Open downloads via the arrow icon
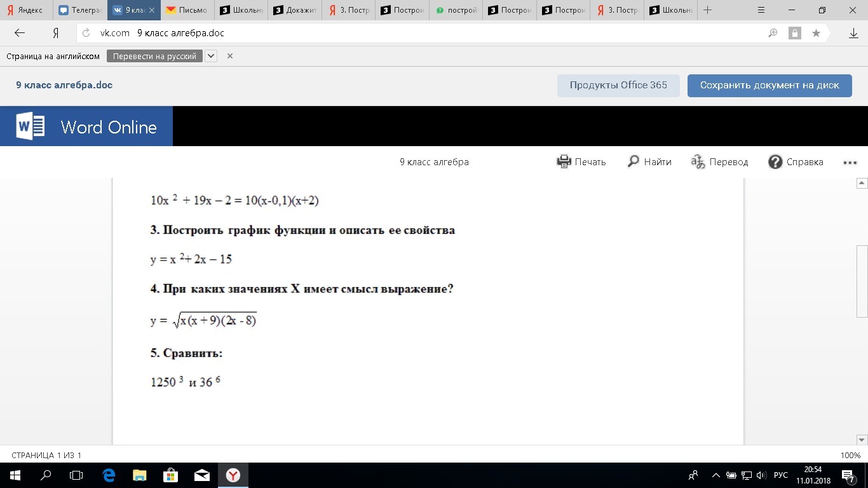Screen dimensions: 868x488 coord(853,32)
